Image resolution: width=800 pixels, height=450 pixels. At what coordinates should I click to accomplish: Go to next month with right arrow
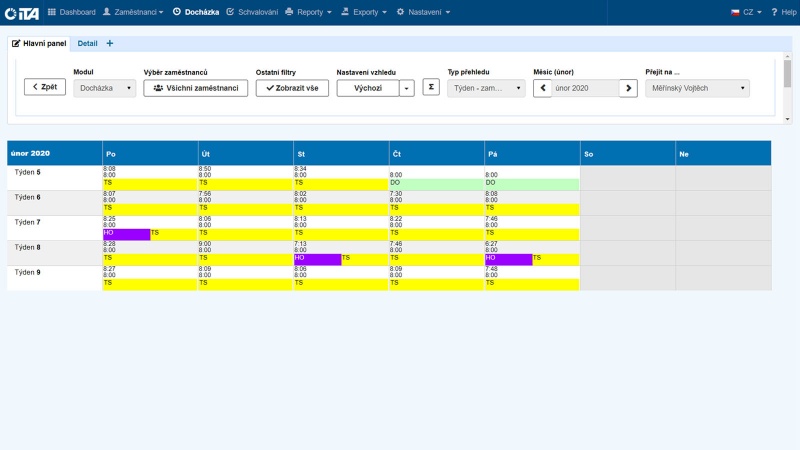(628, 88)
